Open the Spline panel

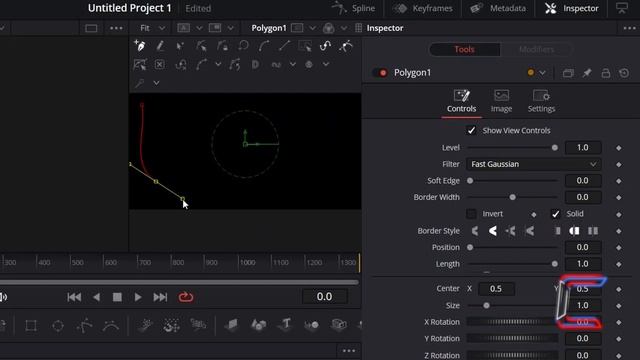353,8
